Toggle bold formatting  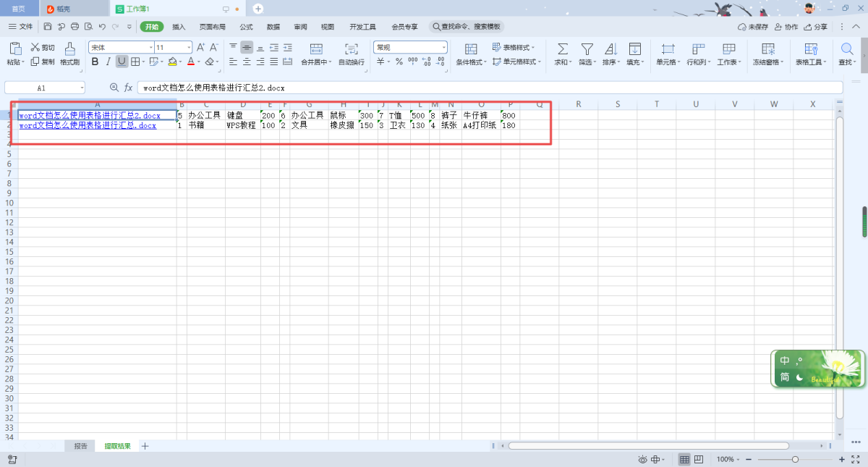click(x=95, y=62)
